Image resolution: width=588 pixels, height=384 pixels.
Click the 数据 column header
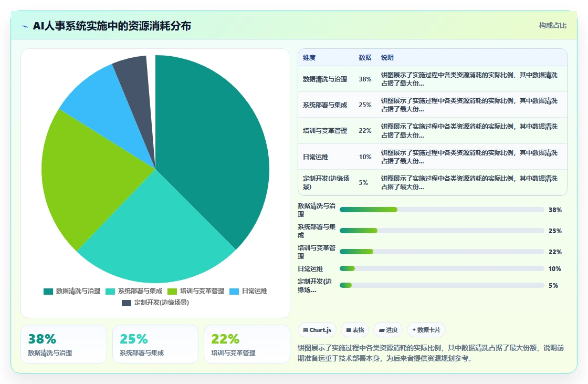pos(365,57)
